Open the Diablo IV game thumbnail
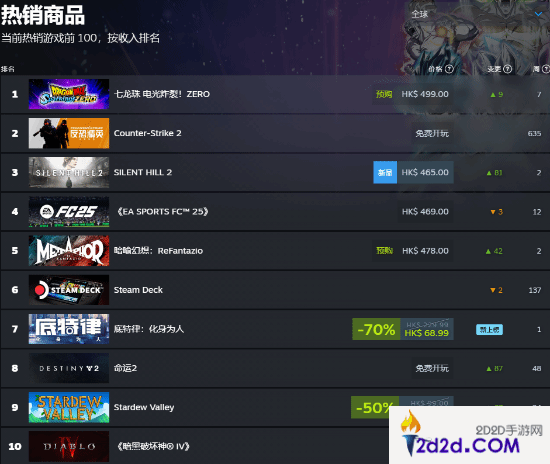 pyautogui.click(x=69, y=446)
